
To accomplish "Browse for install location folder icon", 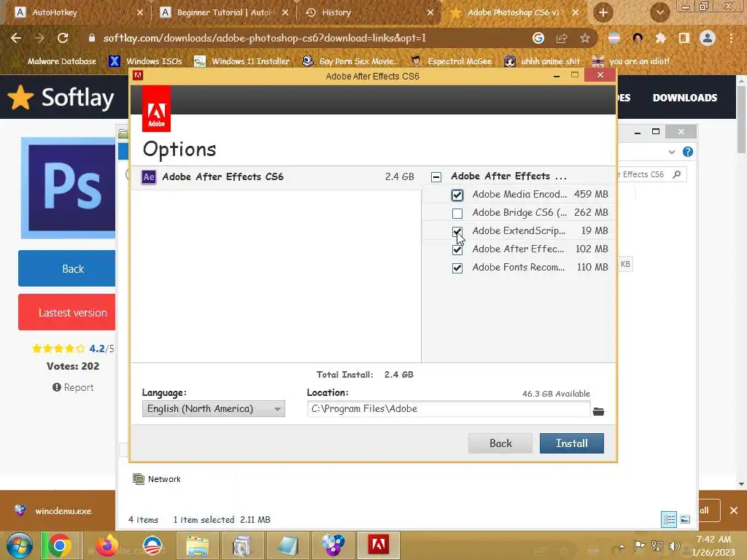I will pyautogui.click(x=598, y=411).
